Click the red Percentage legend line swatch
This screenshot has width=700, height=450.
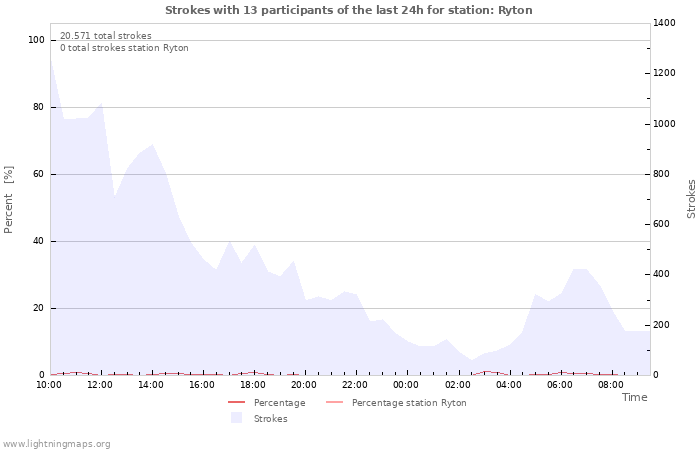(236, 403)
